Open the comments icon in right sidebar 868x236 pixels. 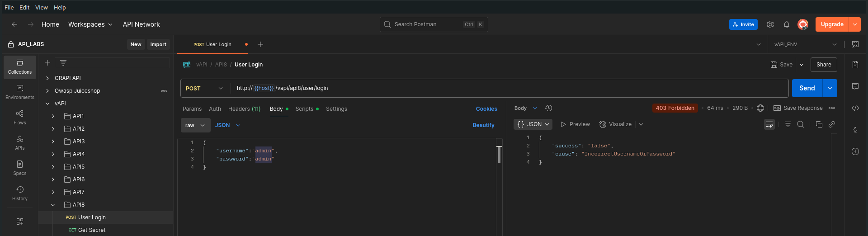point(855,86)
